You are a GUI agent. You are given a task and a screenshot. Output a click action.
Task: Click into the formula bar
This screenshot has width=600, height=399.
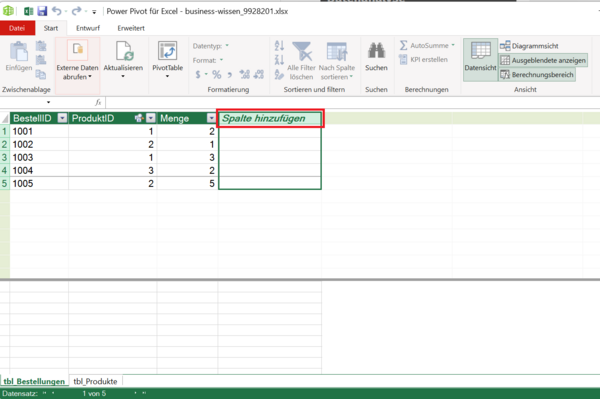click(352, 102)
